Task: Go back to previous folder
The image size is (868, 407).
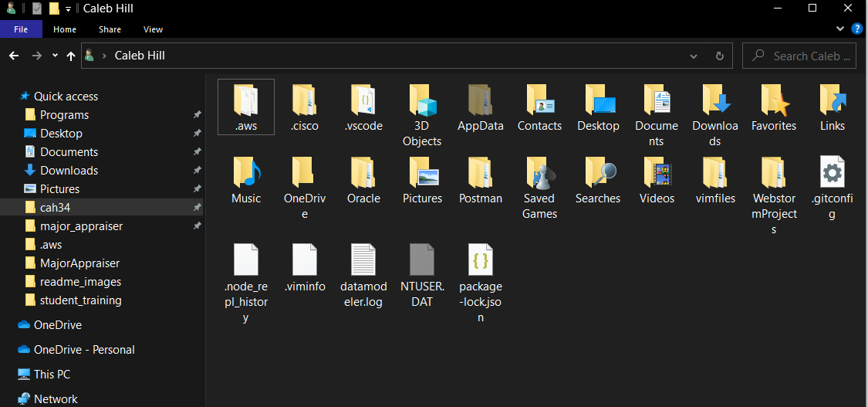Action: tap(14, 56)
